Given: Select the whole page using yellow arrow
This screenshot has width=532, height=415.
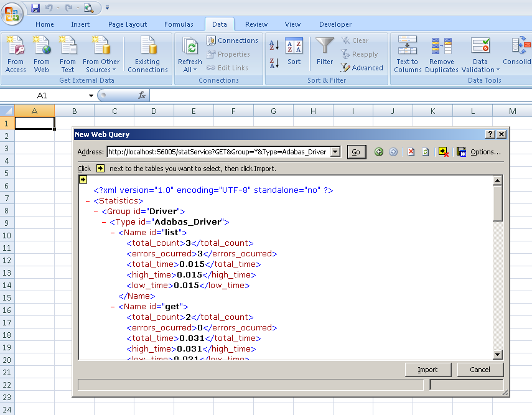Looking at the screenshot, I should coord(83,180).
